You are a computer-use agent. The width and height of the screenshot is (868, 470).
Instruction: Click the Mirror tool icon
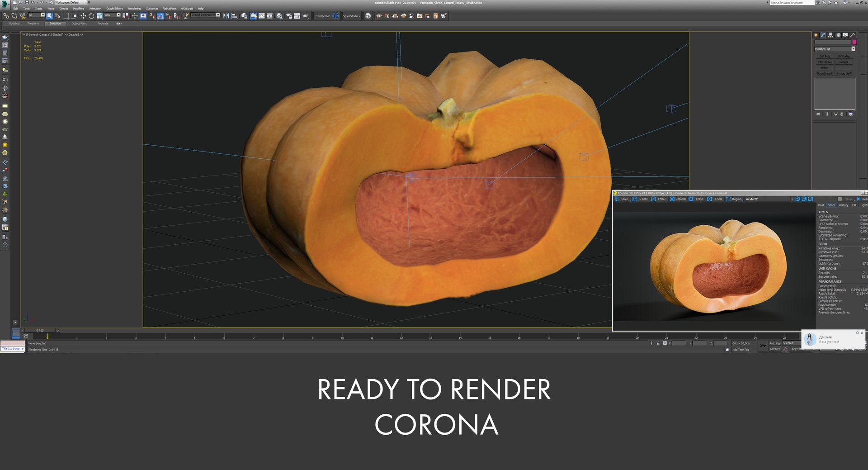pyautogui.click(x=226, y=16)
